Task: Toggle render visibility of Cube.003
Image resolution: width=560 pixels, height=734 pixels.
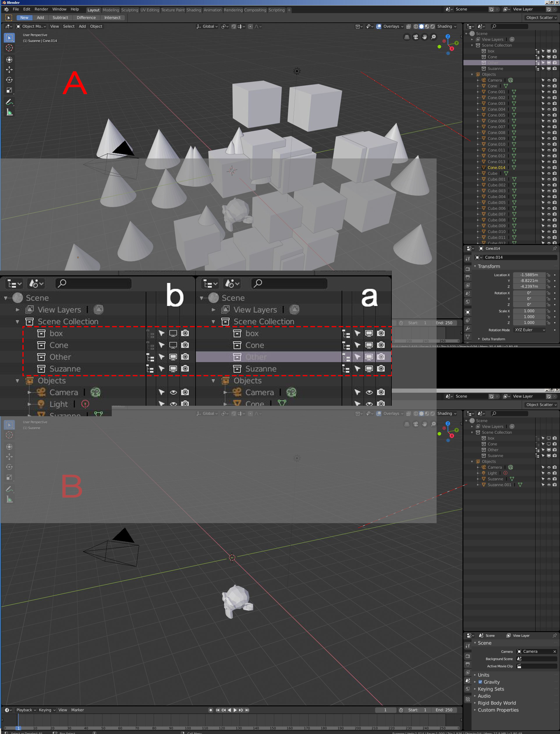Action: coord(554,191)
